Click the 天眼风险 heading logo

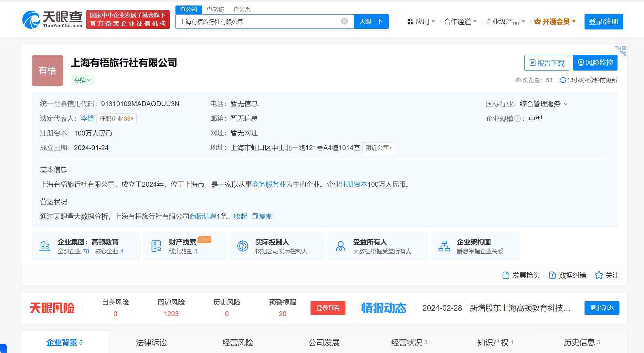(x=52, y=308)
